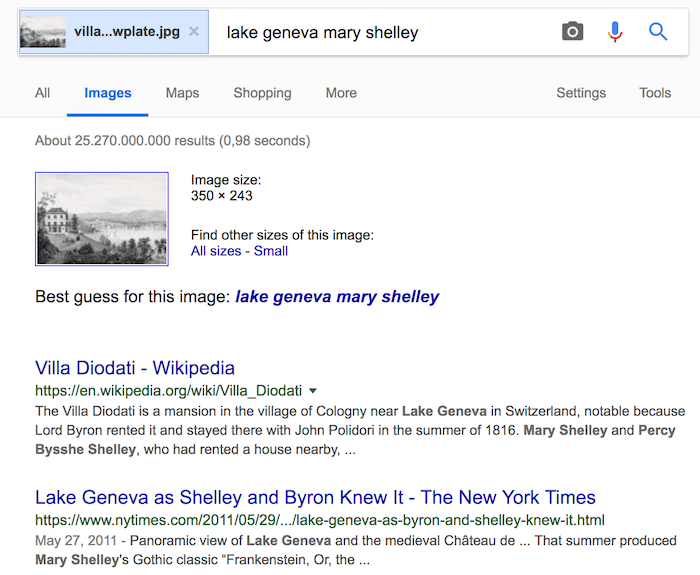
Task: Open the Shopping tab
Action: (262, 93)
